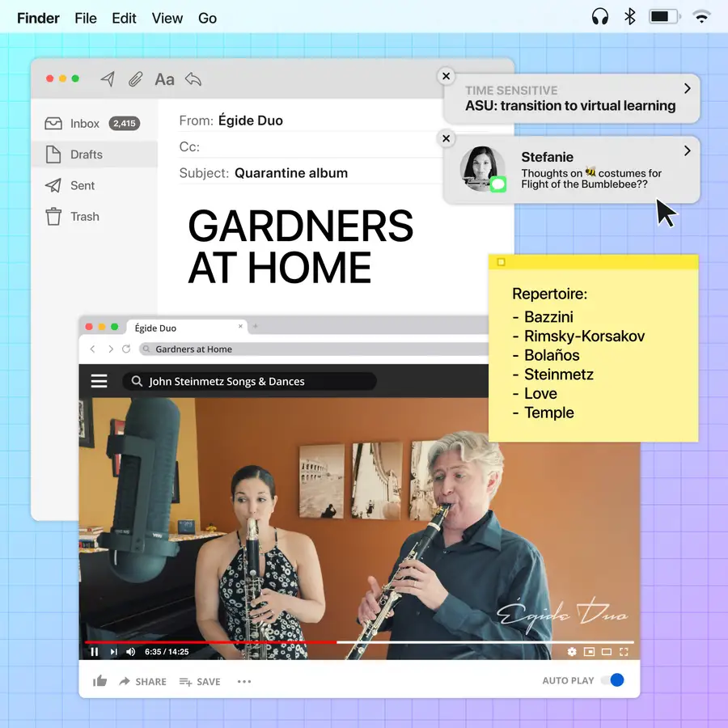Click the send paper plane icon in mail toolbar
Viewport: 728px width, 728px height.
coord(108,78)
